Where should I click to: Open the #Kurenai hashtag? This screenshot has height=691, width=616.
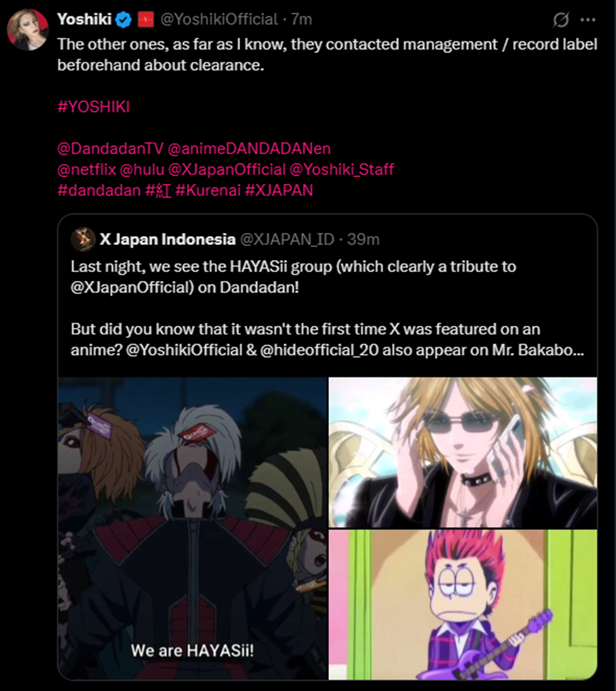208,190
